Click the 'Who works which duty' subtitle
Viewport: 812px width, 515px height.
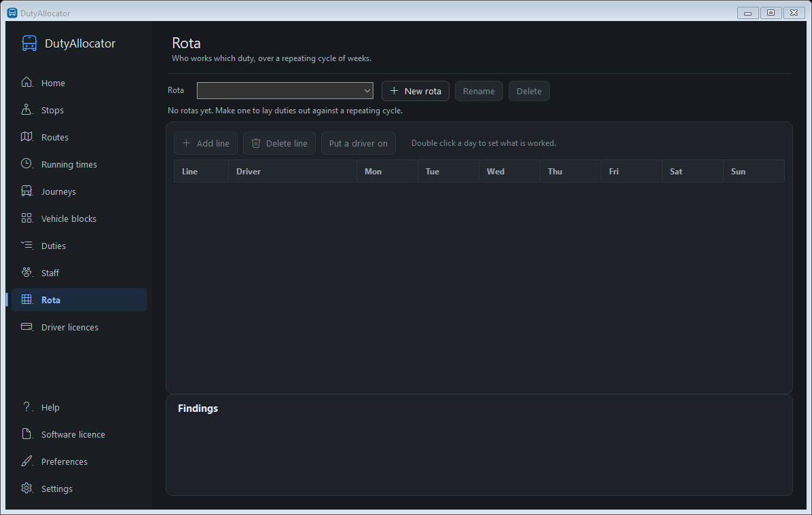[x=272, y=58]
